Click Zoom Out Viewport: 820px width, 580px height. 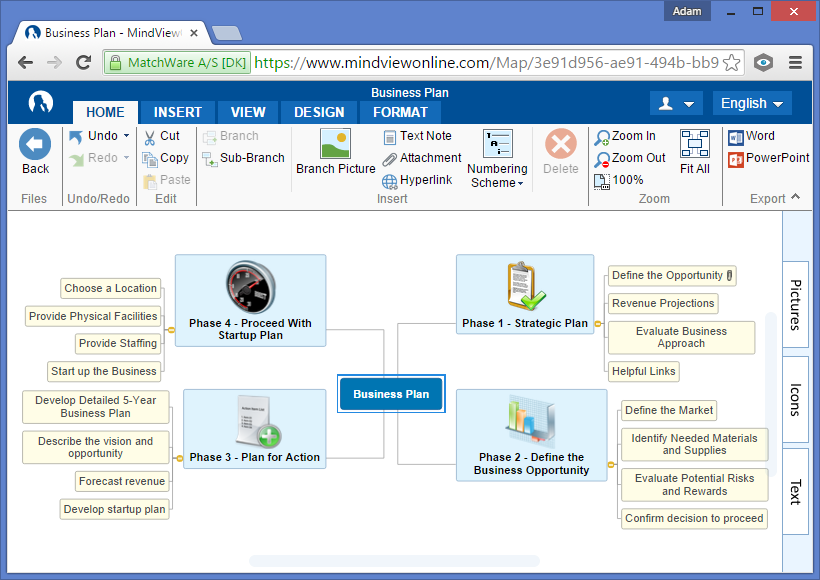click(x=630, y=158)
